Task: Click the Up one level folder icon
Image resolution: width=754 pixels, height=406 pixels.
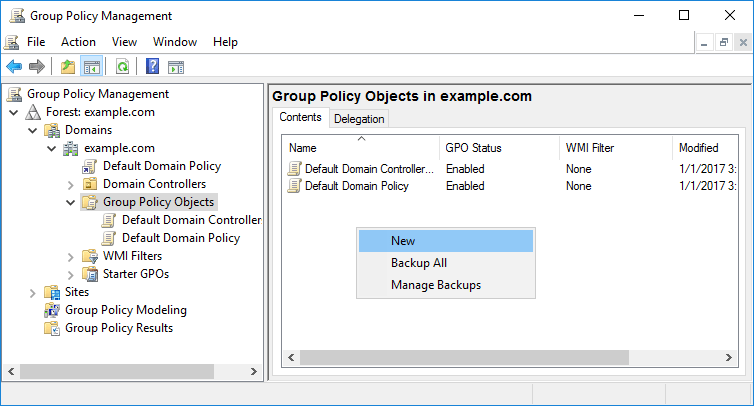Action: pyautogui.click(x=68, y=66)
